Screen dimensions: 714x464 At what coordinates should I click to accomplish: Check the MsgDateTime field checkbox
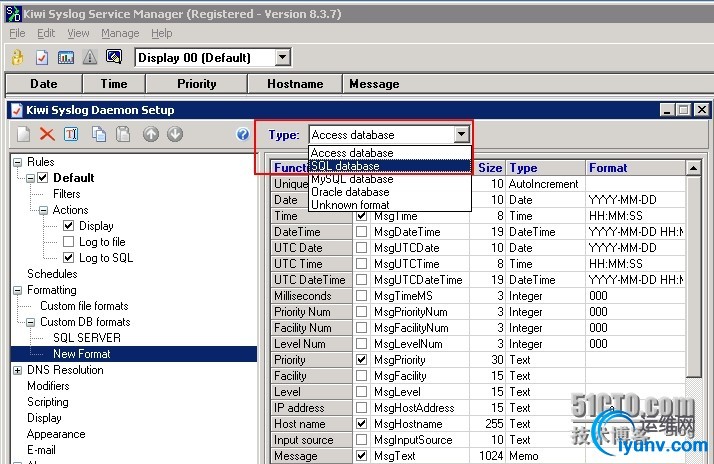click(x=362, y=232)
